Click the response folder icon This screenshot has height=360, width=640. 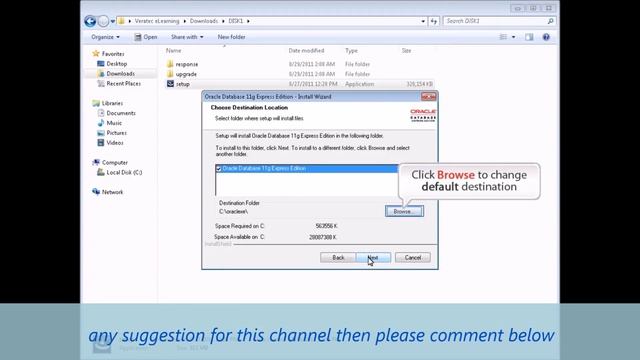(170, 64)
